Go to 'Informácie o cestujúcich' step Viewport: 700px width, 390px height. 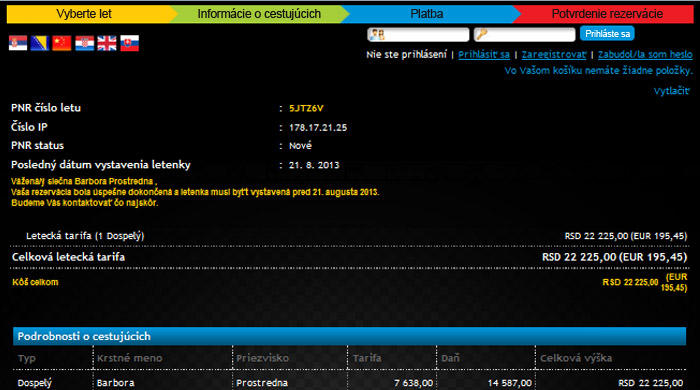[259, 14]
